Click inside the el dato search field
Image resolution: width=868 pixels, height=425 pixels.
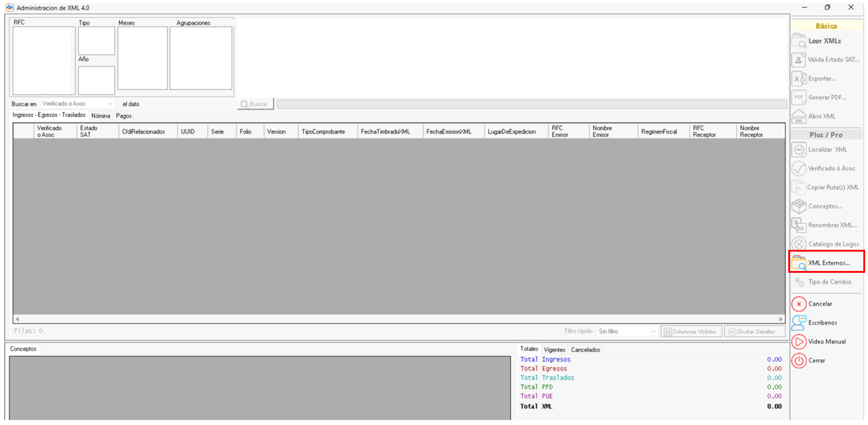tap(190, 104)
